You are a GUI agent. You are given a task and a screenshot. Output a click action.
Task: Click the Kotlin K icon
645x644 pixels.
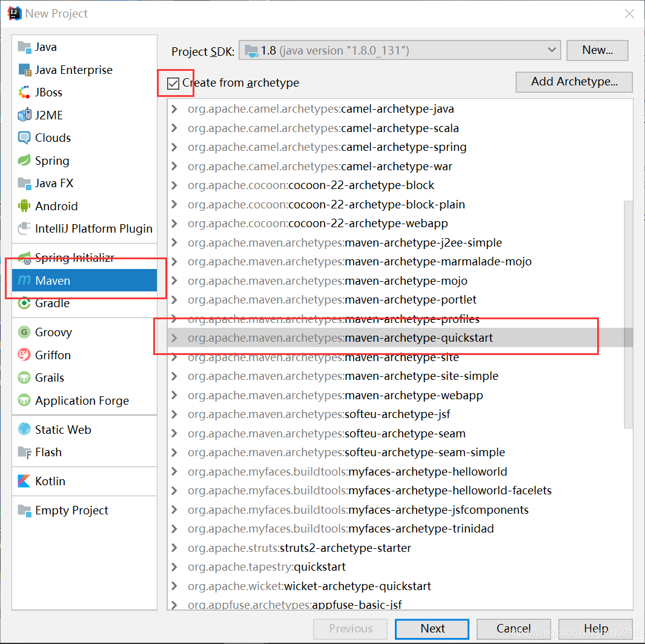click(x=24, y=481)
